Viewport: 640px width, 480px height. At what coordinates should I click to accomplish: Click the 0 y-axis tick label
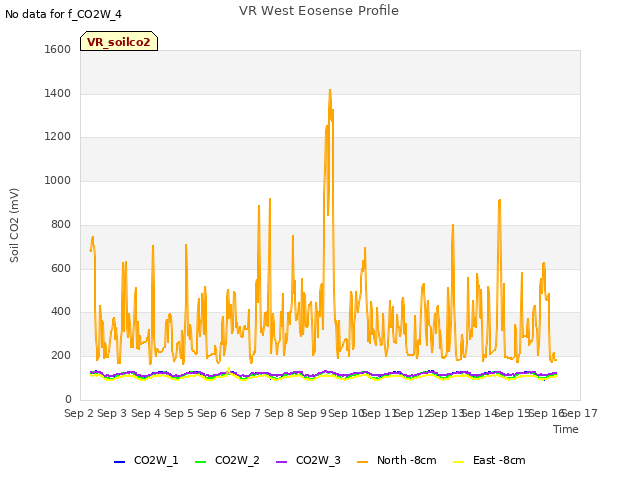point(68,399)
